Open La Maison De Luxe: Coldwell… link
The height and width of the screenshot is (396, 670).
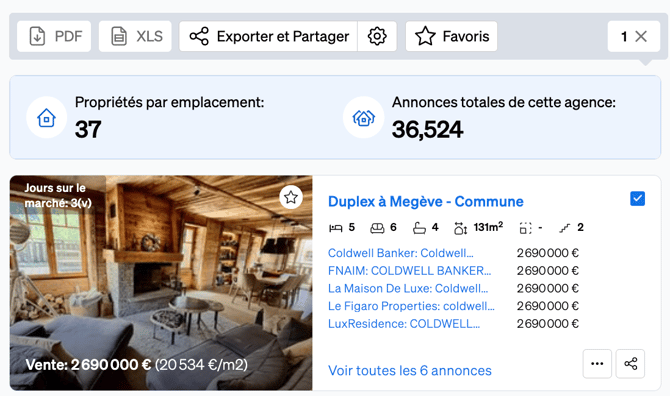point(408,288)
